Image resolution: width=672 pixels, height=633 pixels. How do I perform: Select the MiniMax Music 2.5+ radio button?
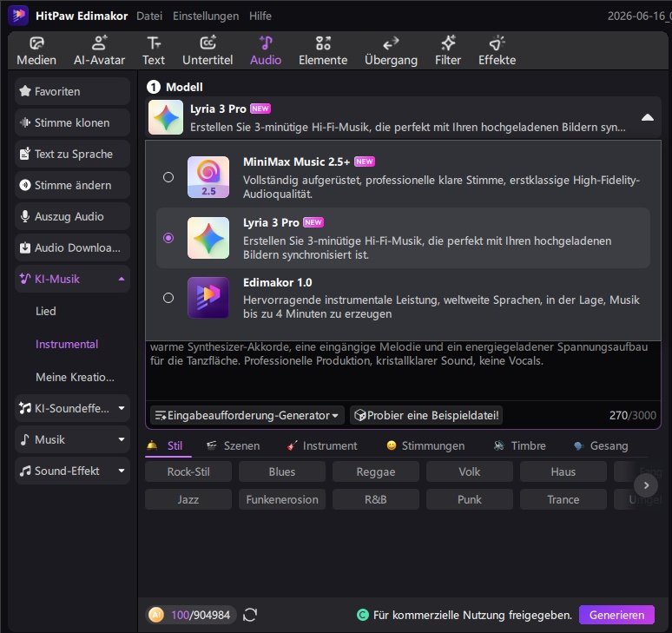click(168, 177)
